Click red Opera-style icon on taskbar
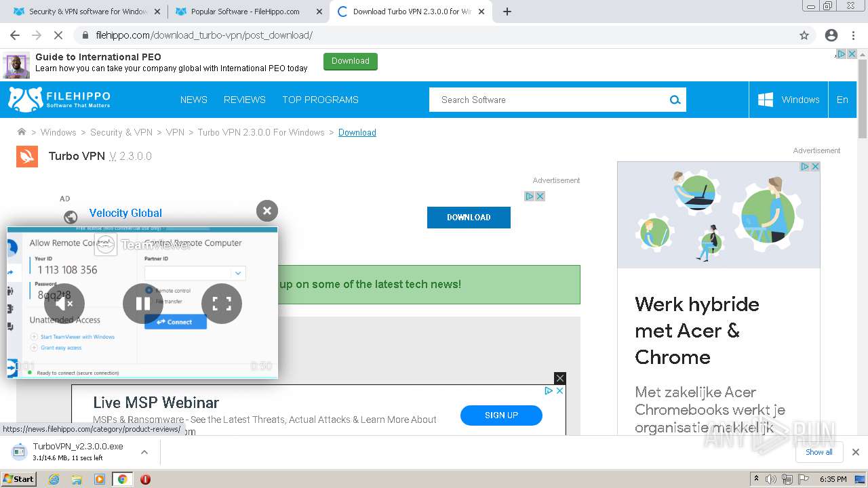 tap(145, 479)
